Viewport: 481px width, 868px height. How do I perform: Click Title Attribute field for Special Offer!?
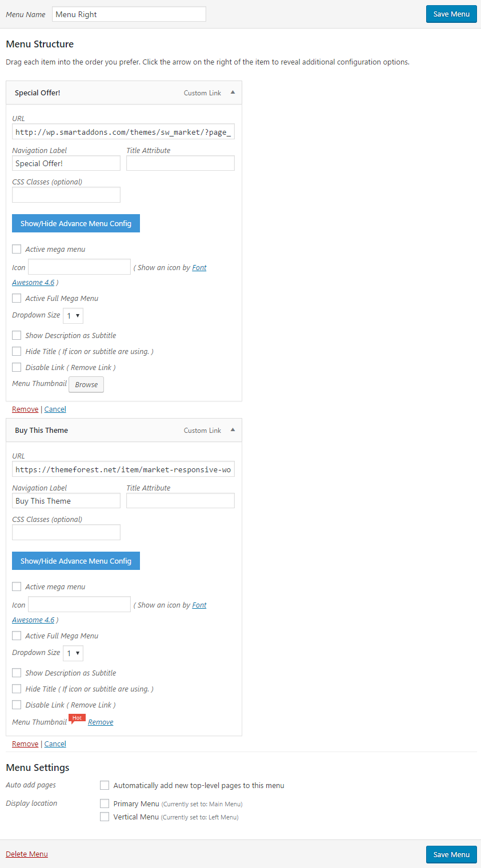[x=181, y=163]
